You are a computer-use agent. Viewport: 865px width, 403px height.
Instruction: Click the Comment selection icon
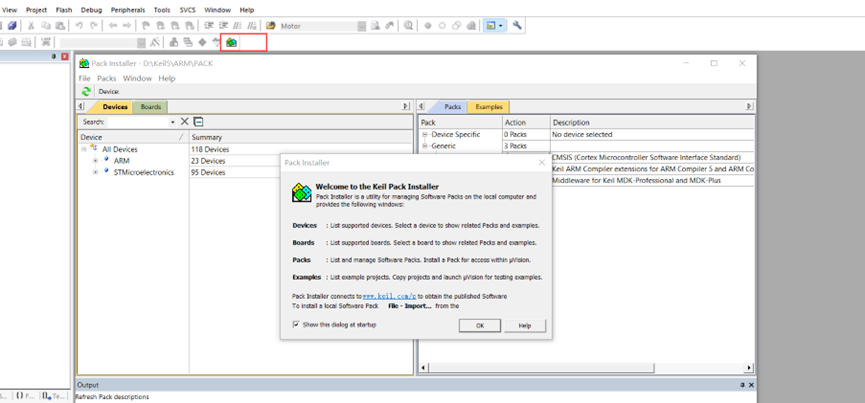[238, 25]
